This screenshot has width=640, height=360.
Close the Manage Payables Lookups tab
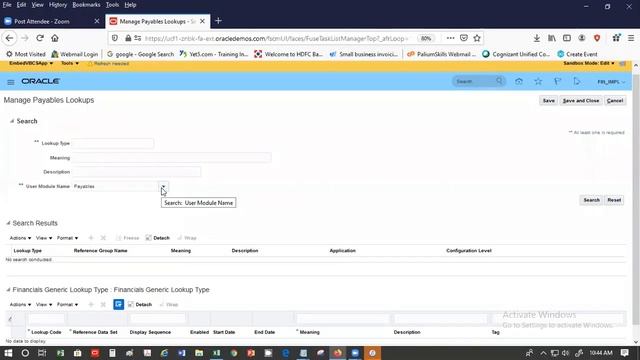click(x=202, y=21)
